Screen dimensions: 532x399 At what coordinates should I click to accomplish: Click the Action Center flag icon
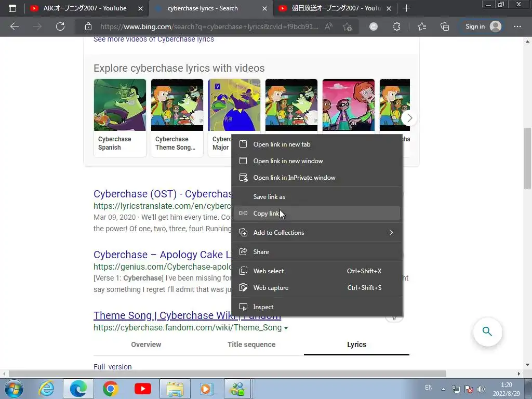(x=469, y=389)
